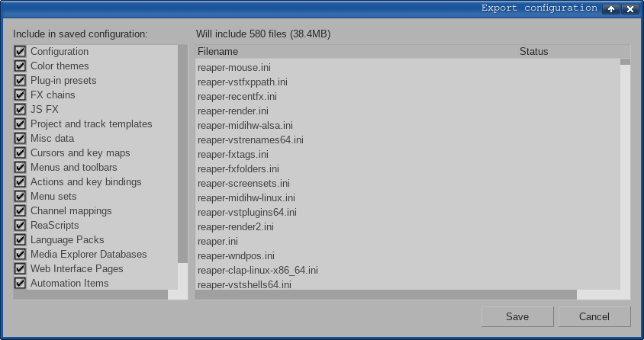Screen dimensions: 644x340
Task: Toggle Plug-in presets checkbox
Action: 20,80
